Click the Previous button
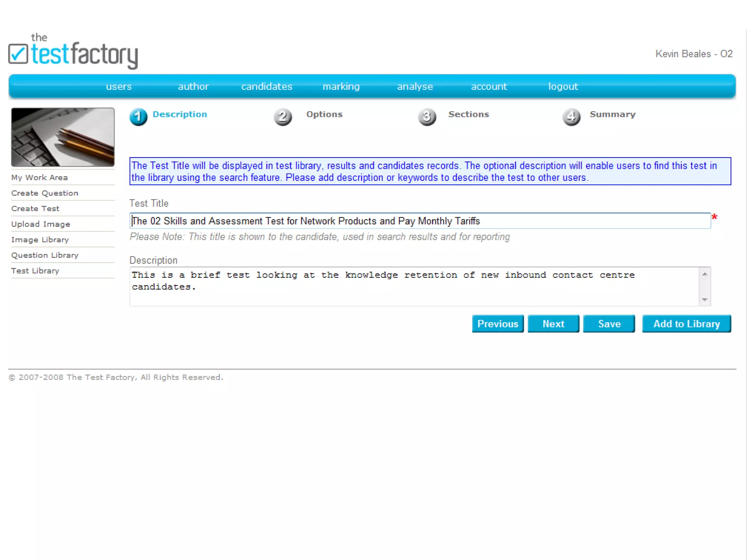Viewport: 747px width, 560px height. [x=498, y=324]
